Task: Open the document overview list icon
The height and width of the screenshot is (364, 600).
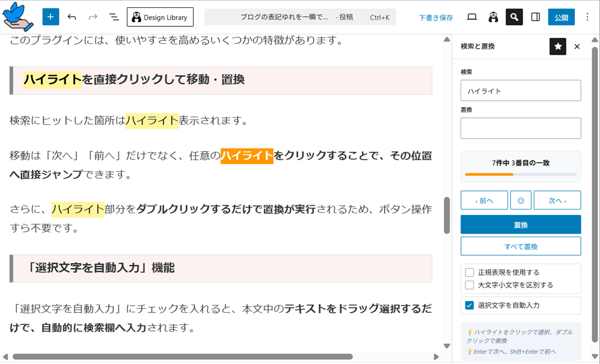Action: [114, 17]
